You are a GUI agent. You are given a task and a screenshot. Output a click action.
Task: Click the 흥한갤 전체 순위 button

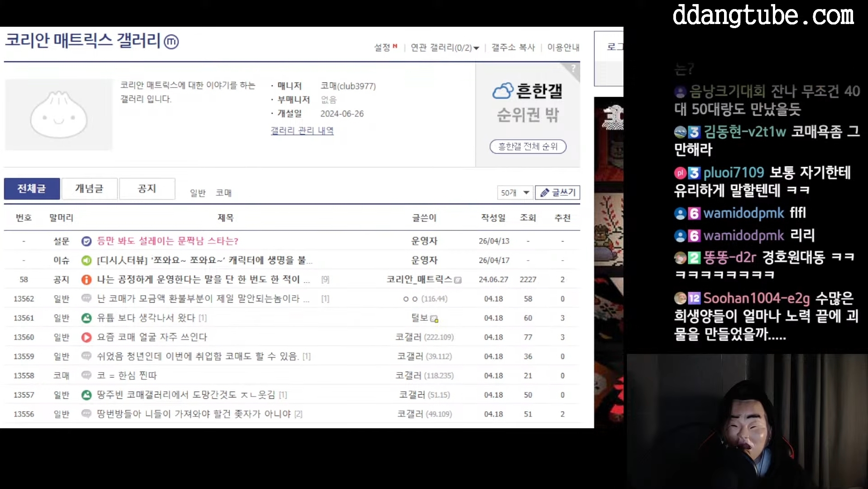pos(528,146)
